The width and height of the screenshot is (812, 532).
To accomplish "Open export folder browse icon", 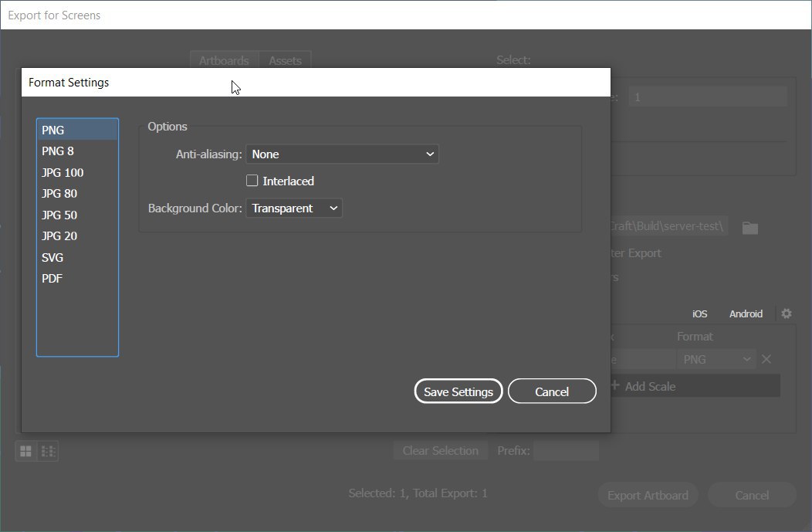I will click(749, 228).
